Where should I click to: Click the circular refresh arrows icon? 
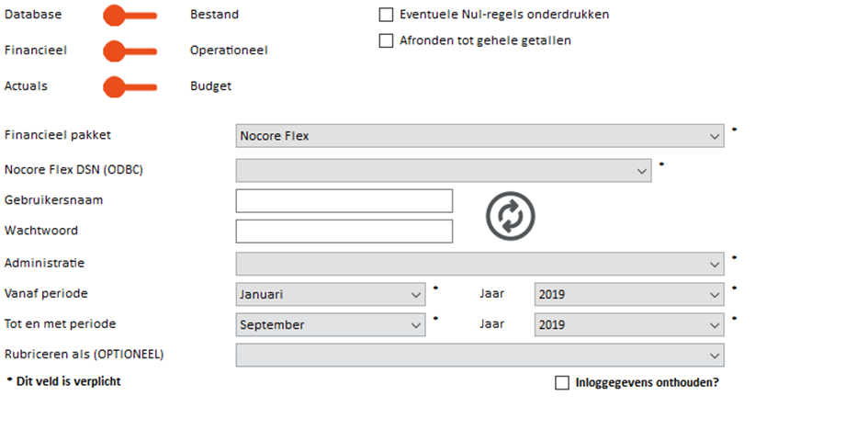pyautogui.click(x=511, y=216)
